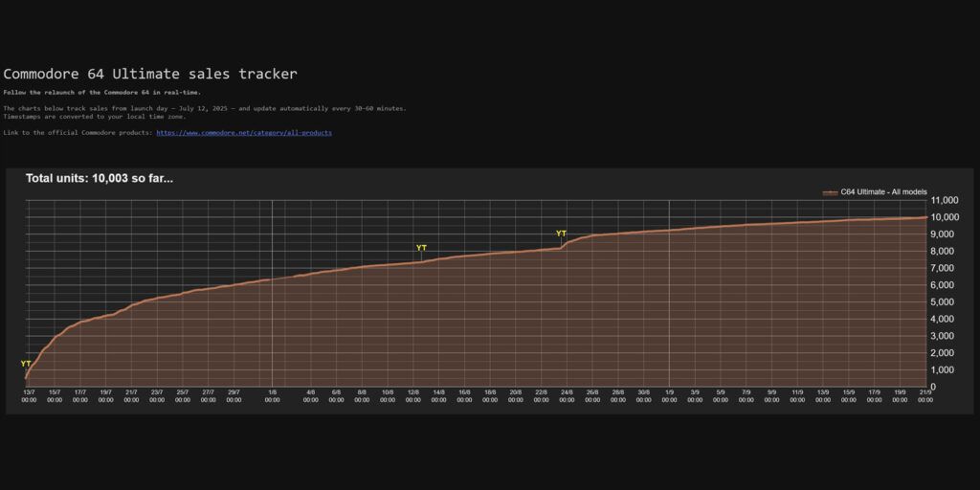Click the 1/9 00:00 x-axis label
980x490 pixels.
[x=669, y=396]
